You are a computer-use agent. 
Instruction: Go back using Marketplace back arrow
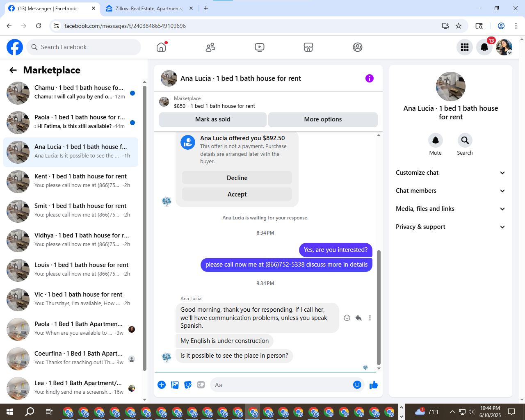tap(13, 70)
